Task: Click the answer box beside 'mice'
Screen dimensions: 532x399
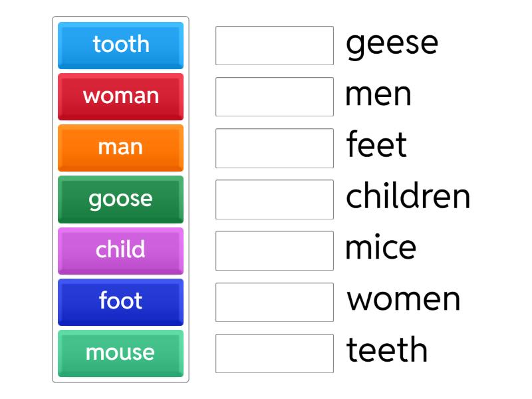Action: pos(274,251)
